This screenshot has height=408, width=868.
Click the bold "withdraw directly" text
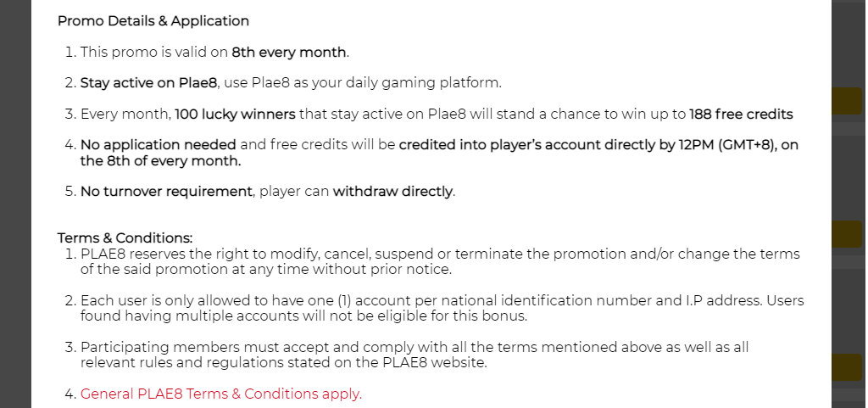coord(392,192)
